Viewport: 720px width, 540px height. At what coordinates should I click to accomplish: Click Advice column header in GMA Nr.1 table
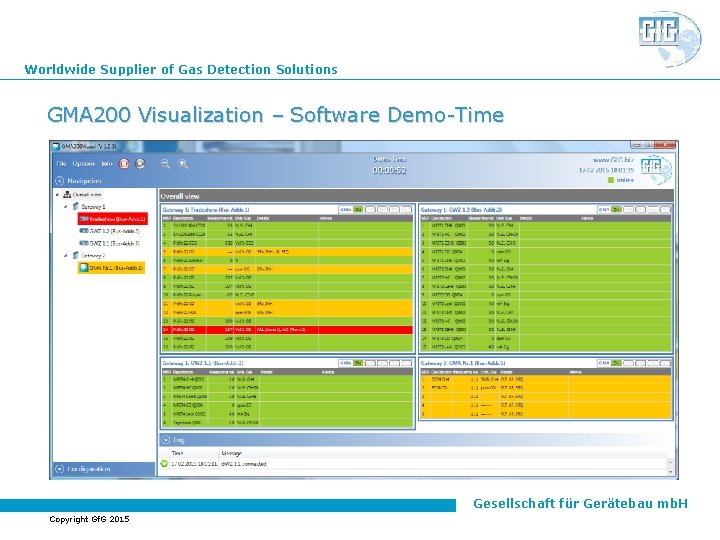[575, 371]
